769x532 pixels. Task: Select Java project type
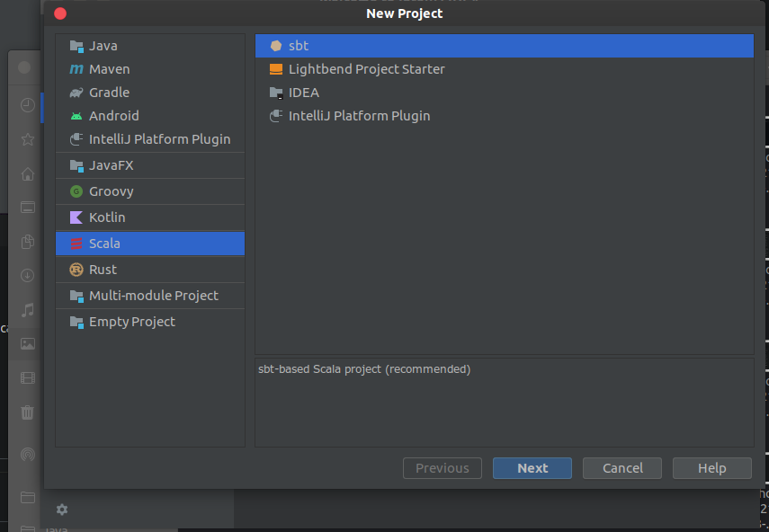click(x=103, y=46)
